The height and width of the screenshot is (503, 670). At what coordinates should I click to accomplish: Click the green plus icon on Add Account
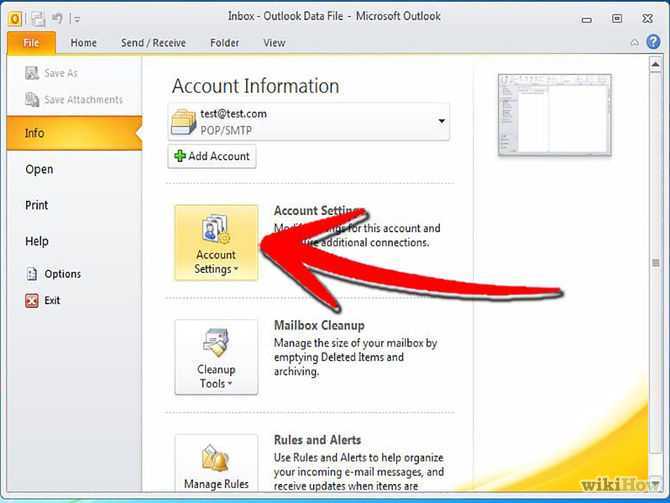click(180, 156)
